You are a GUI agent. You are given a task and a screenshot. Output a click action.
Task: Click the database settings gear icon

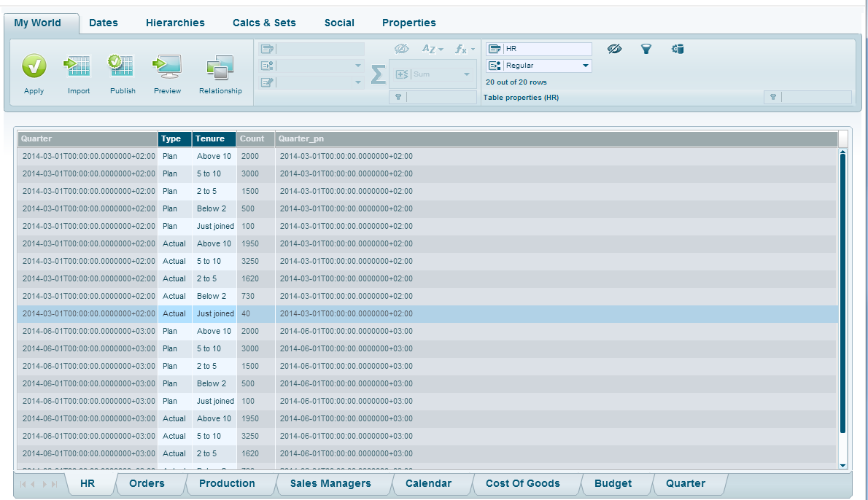(678, 49)
